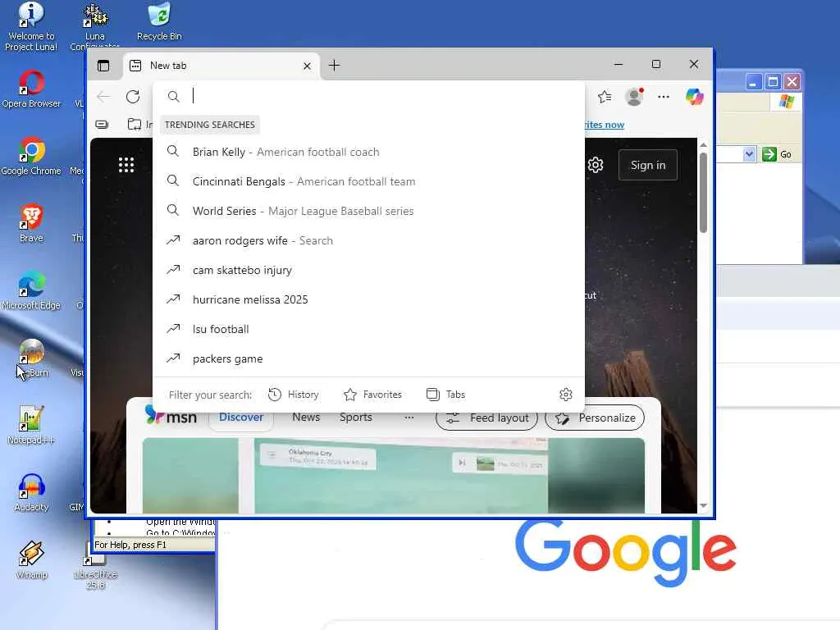Open Winamp desktop shortcut

coord(31,560)
